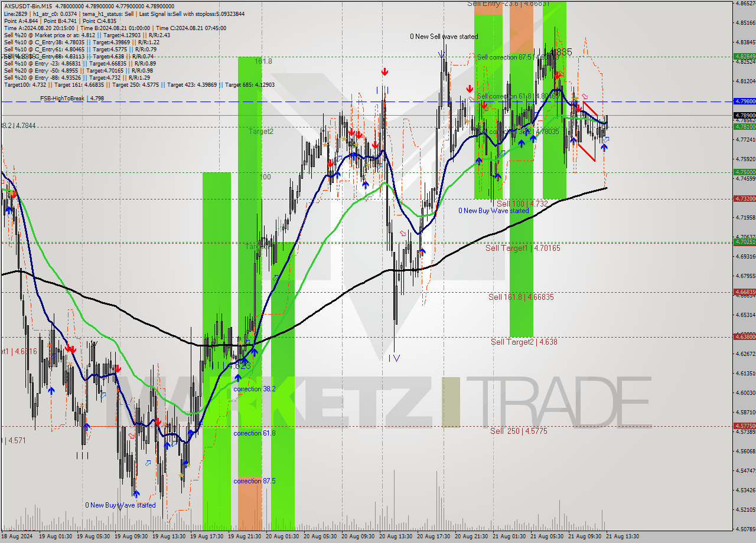Viewport: 756px width, 543px height.
Task: Click the '| 4.571' label
Action: (16, 440)
